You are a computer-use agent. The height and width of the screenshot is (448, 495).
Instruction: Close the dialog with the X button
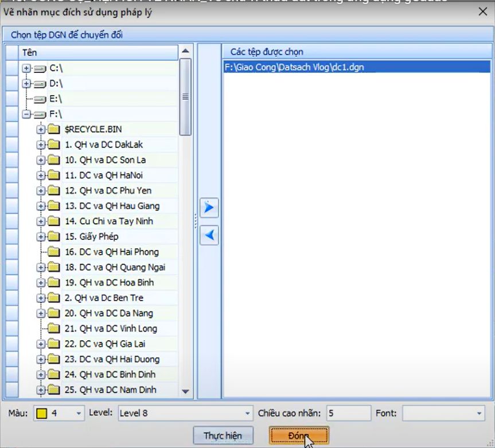[x=483, y=11]
